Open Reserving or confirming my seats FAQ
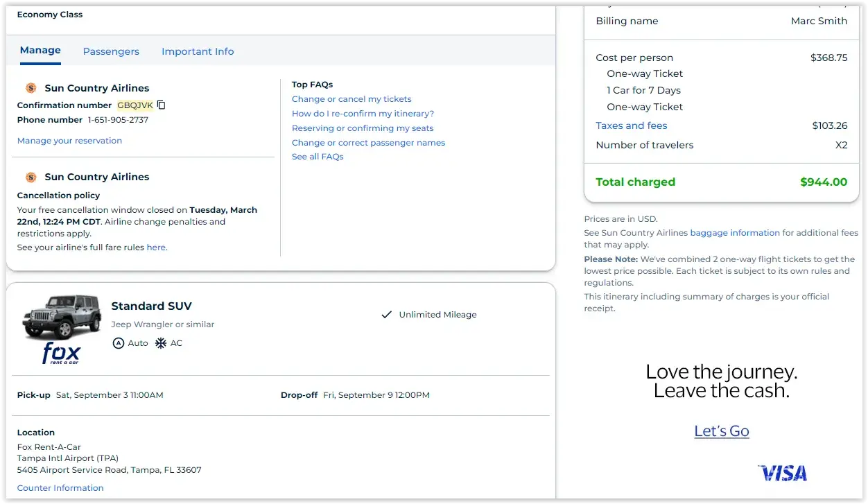The height and width of the screenshot is (504, 868). click(363, 128)
